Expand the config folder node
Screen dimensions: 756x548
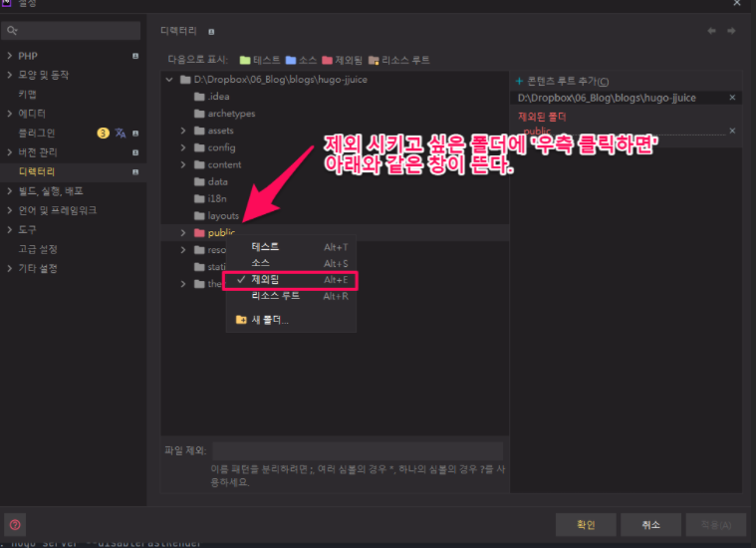(182, 147)
